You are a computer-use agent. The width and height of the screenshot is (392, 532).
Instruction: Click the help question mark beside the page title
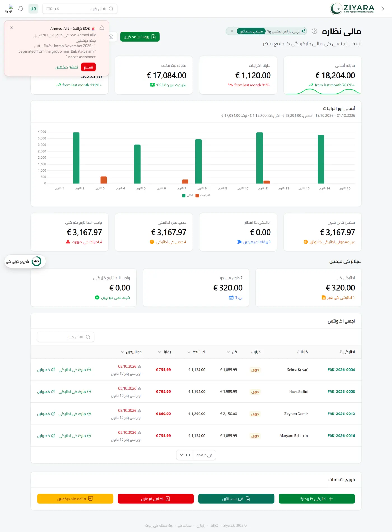pyautogui.click(x=314, y=31)
